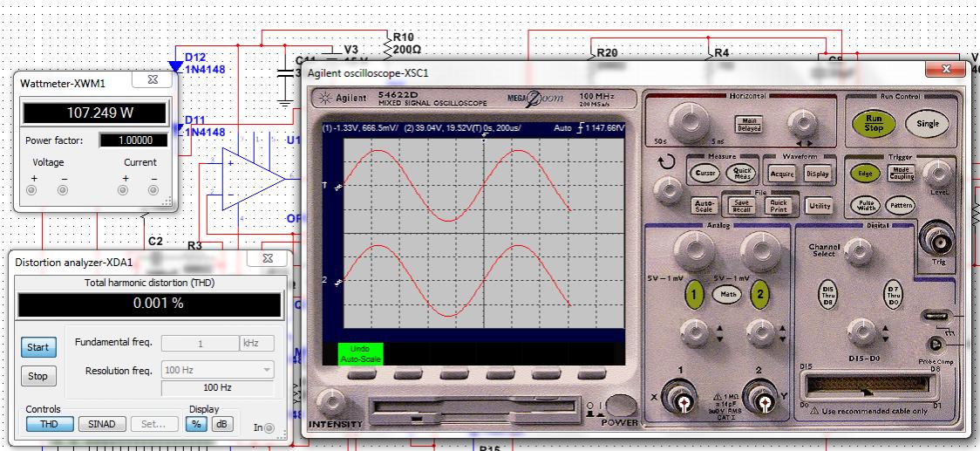Click the Set... button
This screenshot has height=451, width=980.
[x=153, y=424]
